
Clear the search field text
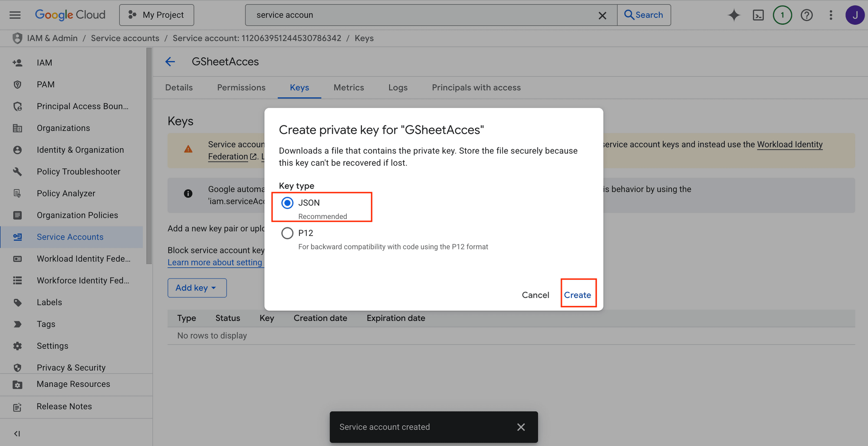(602, 16)
